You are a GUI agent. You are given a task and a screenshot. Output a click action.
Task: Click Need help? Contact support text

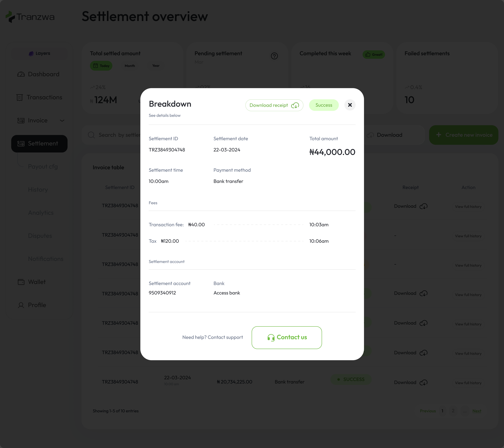213,337
